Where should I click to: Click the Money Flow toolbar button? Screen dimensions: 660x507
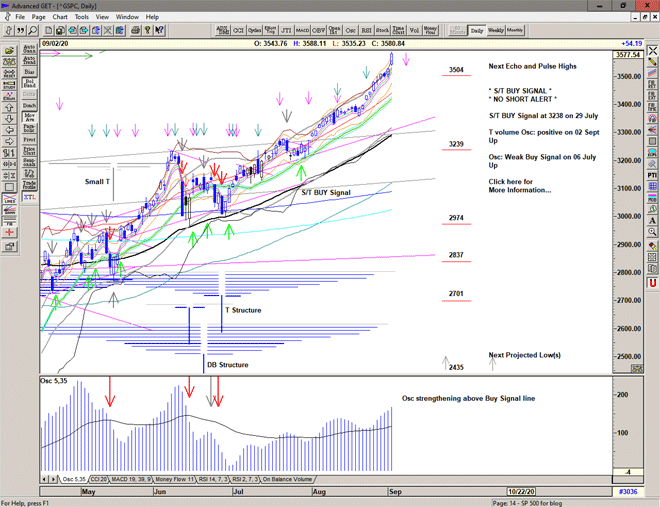coord(431,31)
